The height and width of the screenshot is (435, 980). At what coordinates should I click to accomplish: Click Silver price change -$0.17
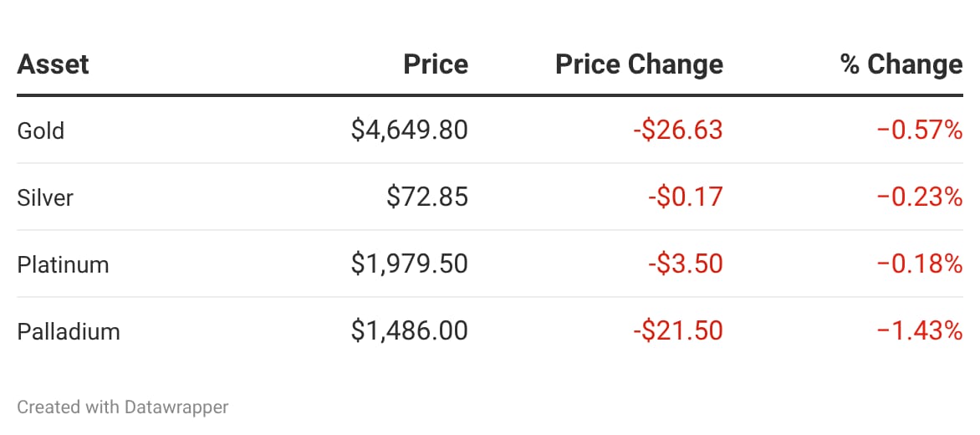685,197
